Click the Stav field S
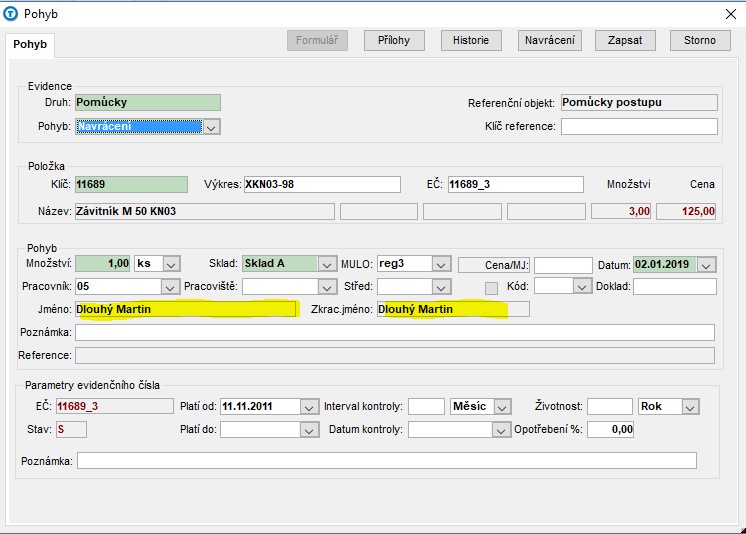Viewport: 746px width, 534px height. [71, 429]
